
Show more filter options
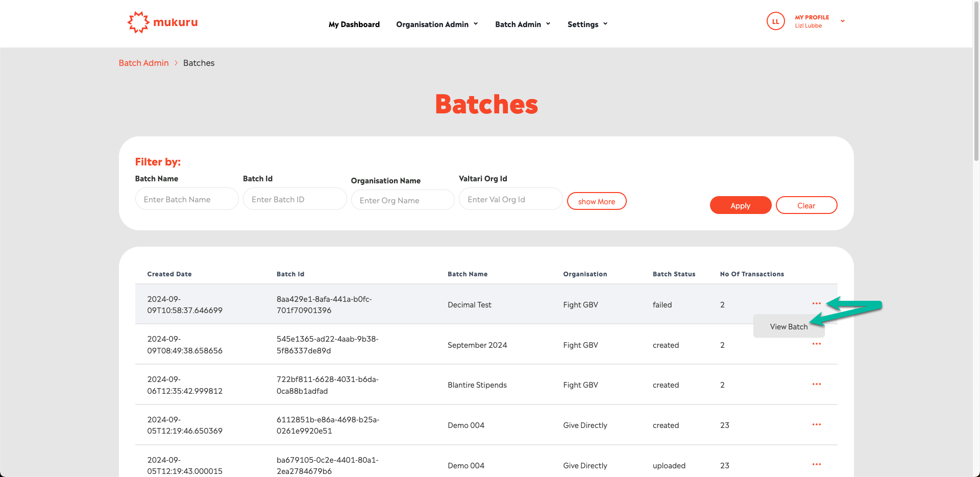pos(596,201)
